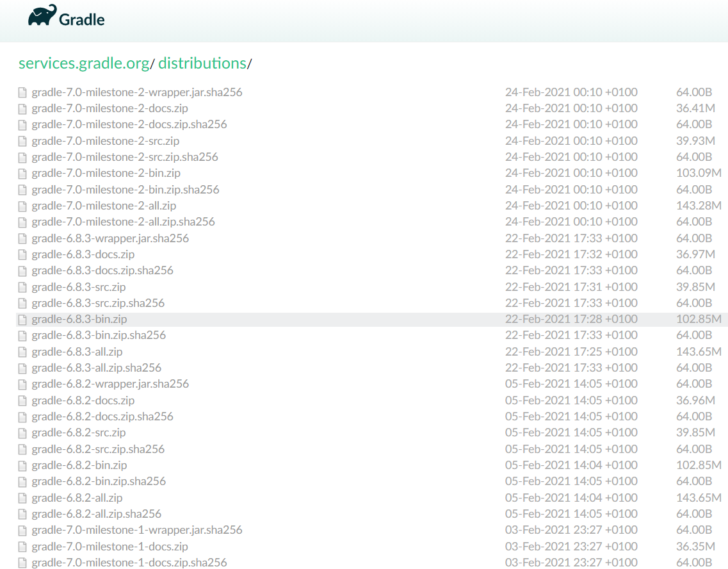Open gradle-6.8.2-bin.zip.sha256 link
This screenshot has height=569, width=728.
coord(99,481)
